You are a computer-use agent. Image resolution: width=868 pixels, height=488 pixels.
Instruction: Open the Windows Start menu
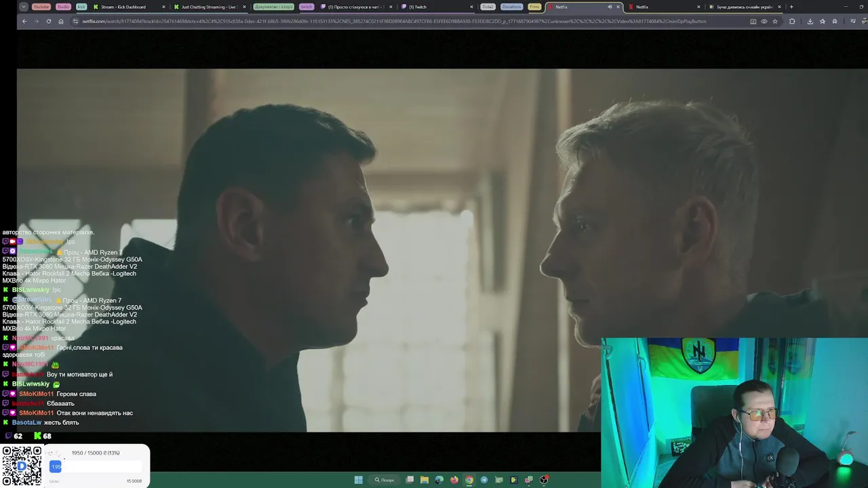click(x=358, y=480)
